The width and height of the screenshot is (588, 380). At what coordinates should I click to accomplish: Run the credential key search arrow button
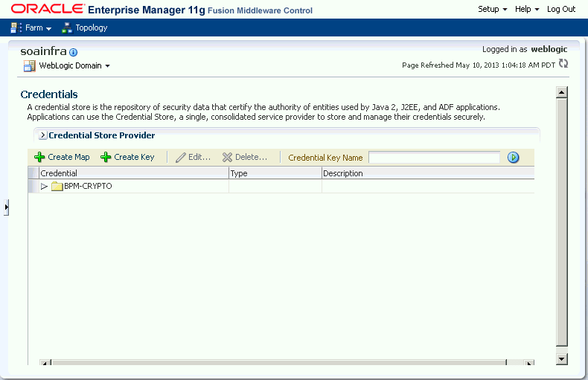click(514, 158)
